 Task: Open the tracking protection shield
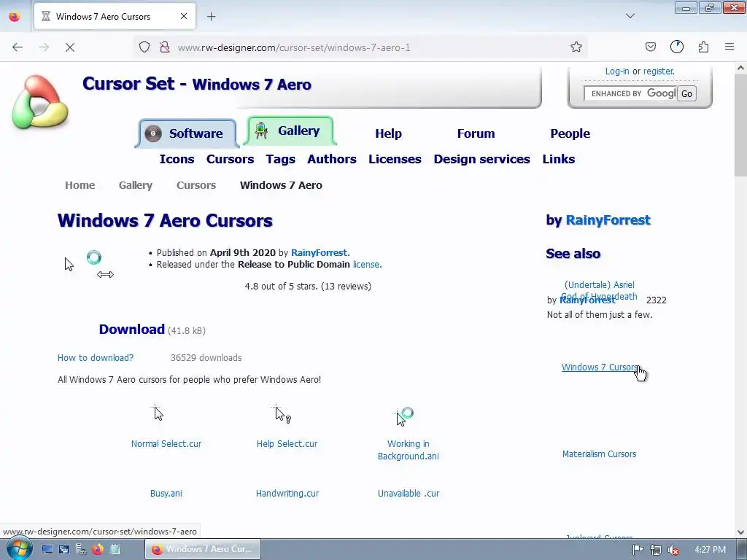click(x=144, y=47)
